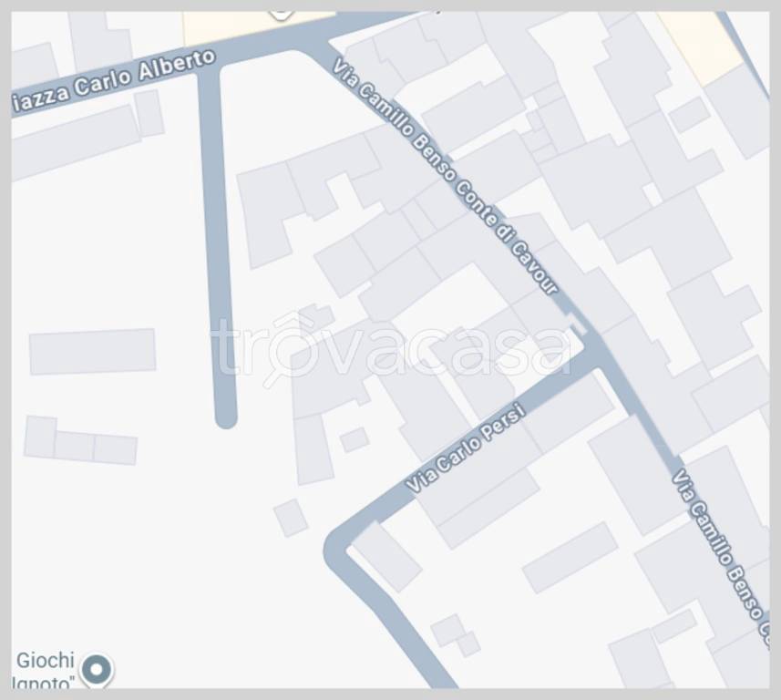
Task: Click the trovacasa watermark text
Action: click(x=394, y=347)
